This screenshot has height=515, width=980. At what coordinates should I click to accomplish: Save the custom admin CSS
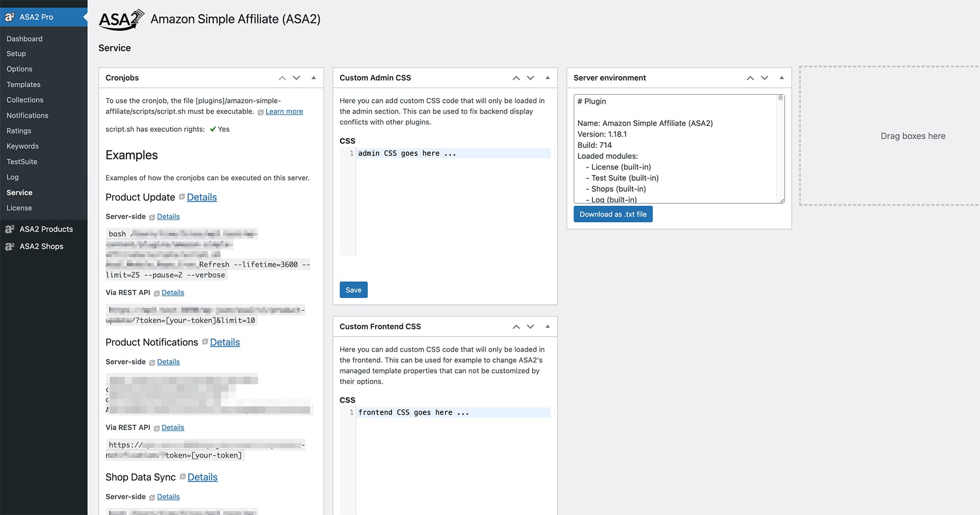[x=353, y=290]
